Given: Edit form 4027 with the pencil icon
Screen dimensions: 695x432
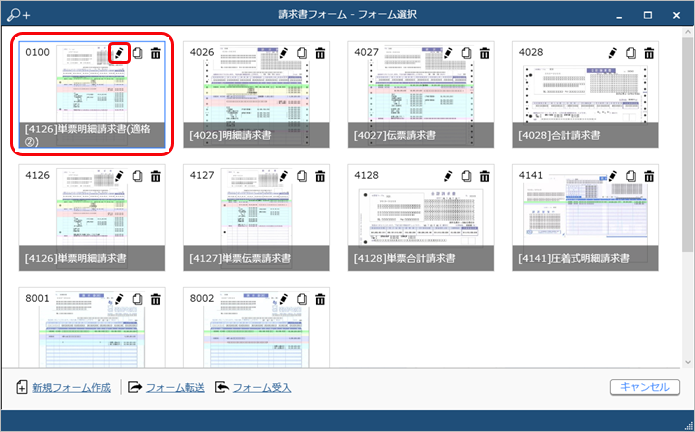Looking at the screenshot, I should pyautogui.click(x=448, y=53).
